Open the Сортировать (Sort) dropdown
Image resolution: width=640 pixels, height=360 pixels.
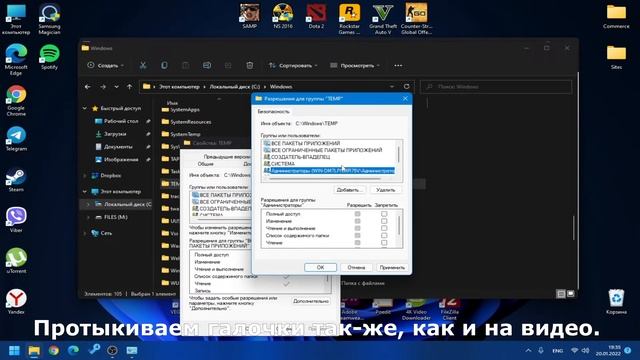coord(293,65)
